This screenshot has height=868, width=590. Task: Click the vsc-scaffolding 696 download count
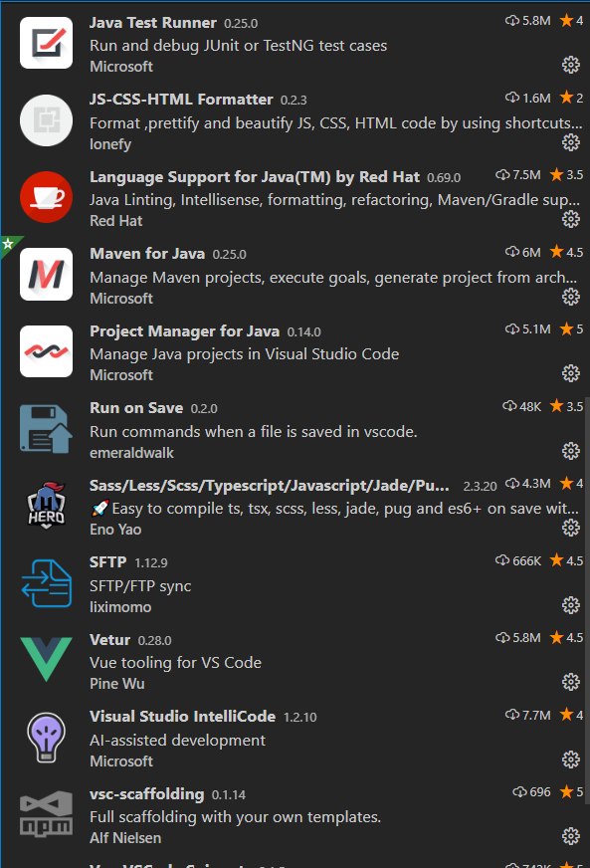point(531,792)
